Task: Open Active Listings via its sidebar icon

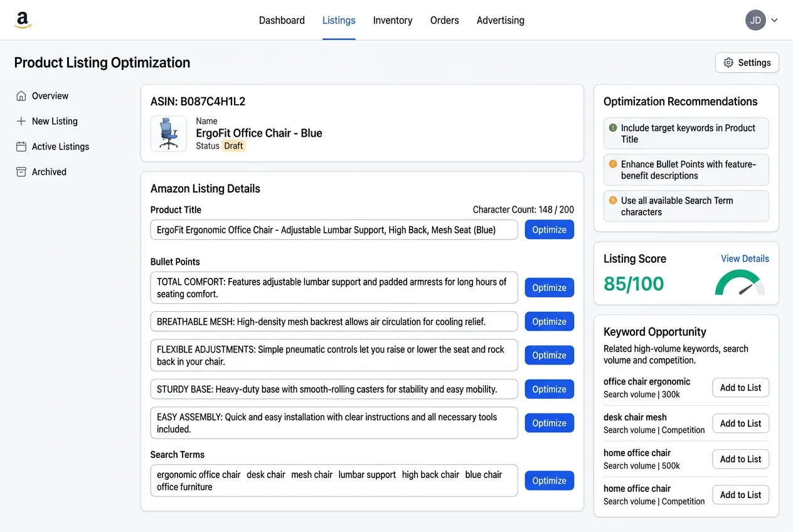Action: 21,146
